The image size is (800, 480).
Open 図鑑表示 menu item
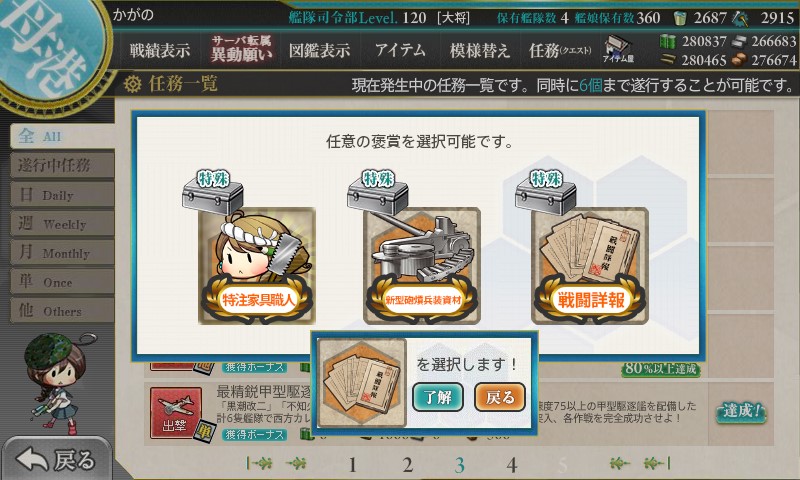319,50
